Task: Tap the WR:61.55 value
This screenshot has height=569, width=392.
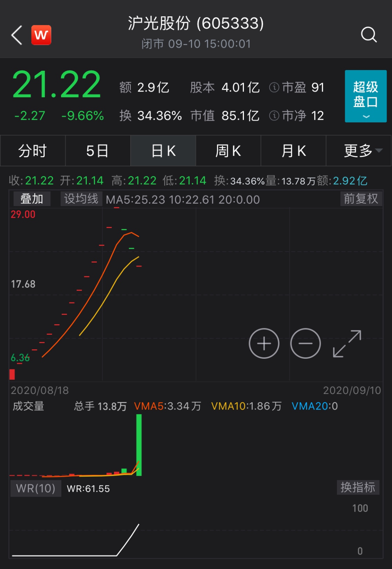Action: (x=88, y=489)
